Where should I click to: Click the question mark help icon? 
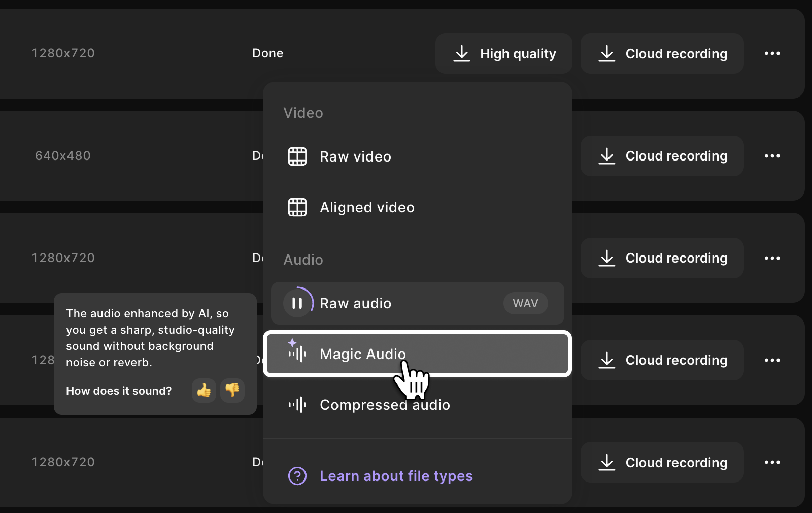(297, 476)
